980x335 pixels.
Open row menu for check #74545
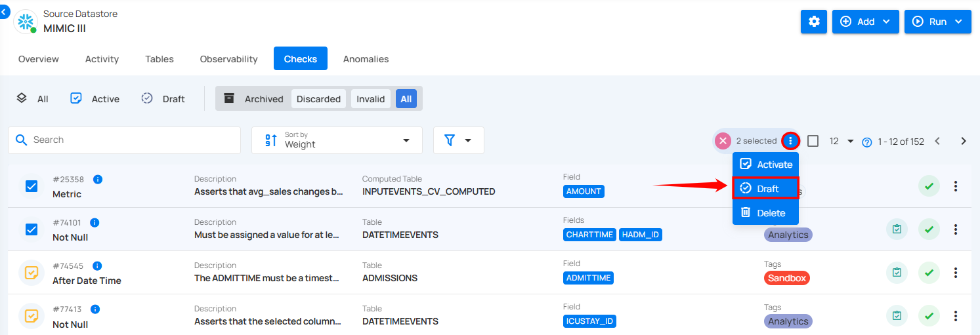(956, 273)
